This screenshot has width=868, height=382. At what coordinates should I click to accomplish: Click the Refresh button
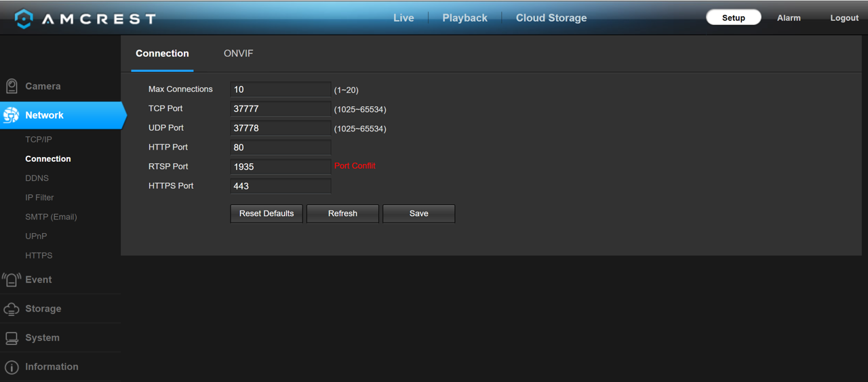tap(342, 213)
